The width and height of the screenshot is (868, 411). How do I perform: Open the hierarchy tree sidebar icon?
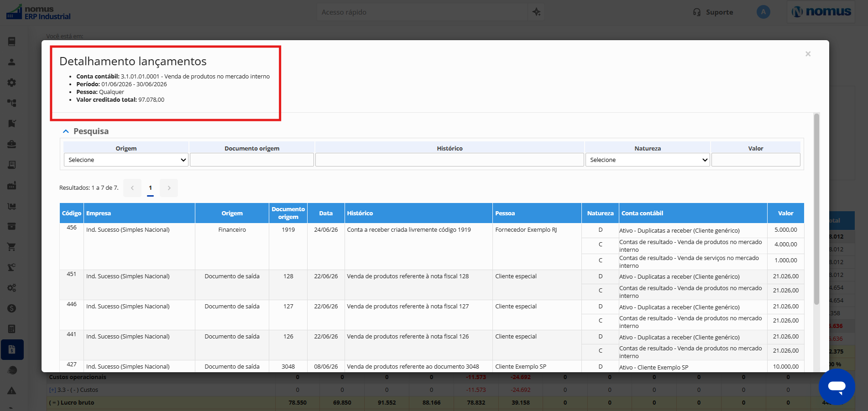12,103
